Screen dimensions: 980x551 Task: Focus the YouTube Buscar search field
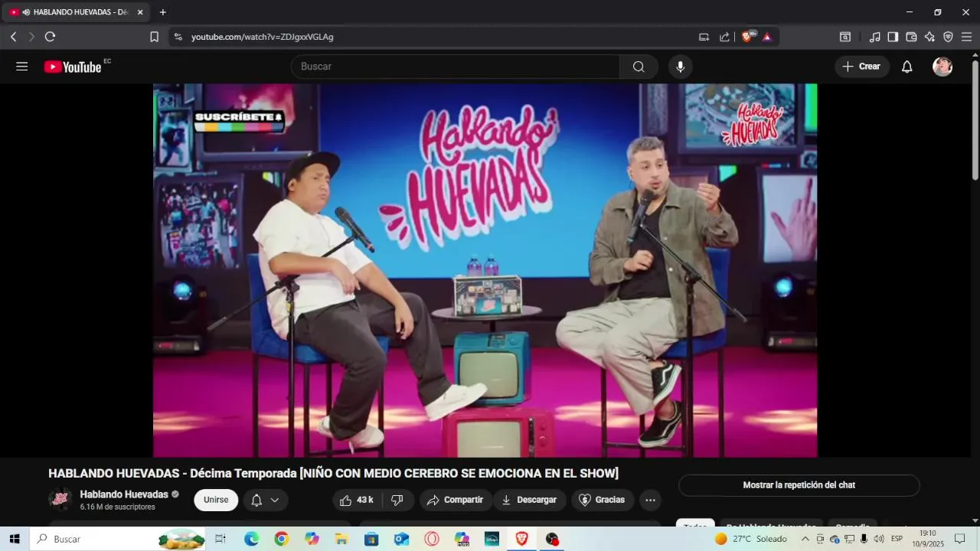[456, 67]
